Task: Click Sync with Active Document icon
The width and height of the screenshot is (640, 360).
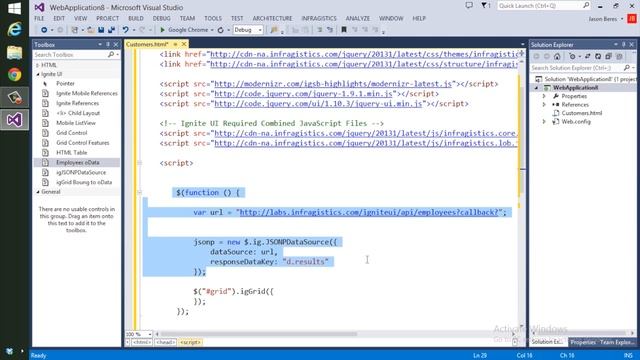Action: (588, 56)
